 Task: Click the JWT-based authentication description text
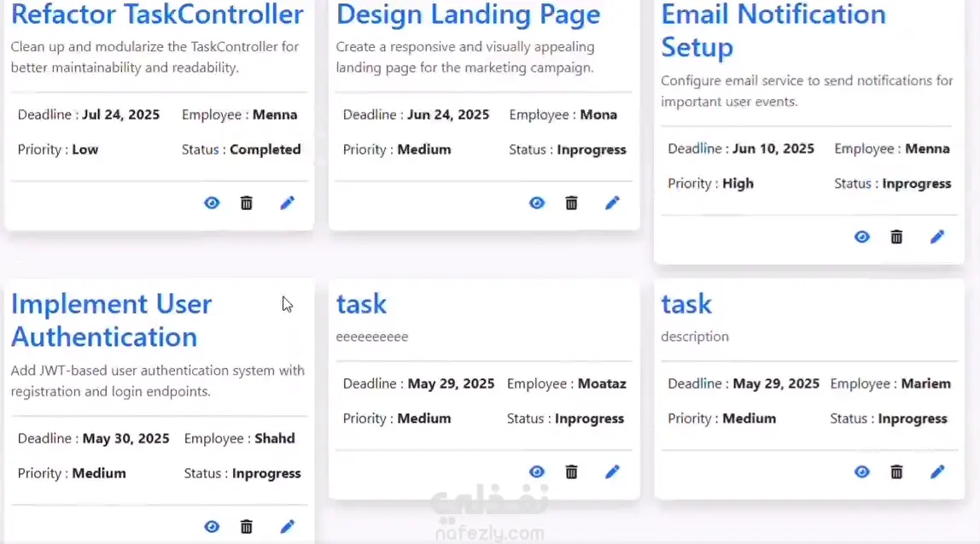point(157,381)
